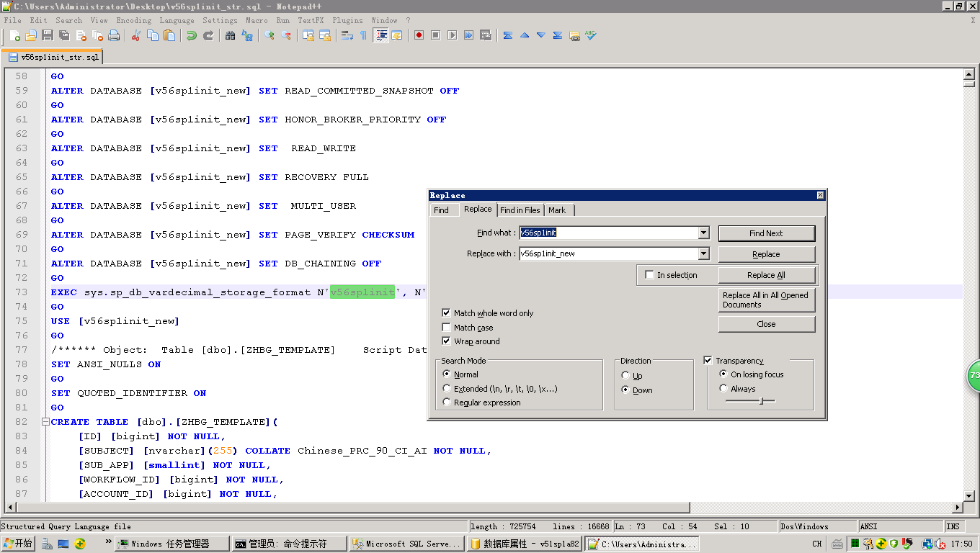Click the New file toolbar icon
The image size is (980, 553).
[x=15, y=35]
